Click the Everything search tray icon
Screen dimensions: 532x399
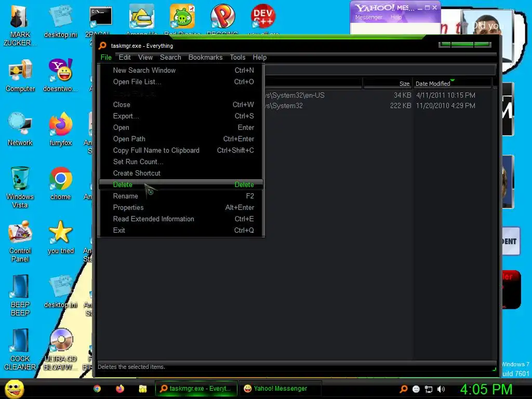(x=403, y=389)
